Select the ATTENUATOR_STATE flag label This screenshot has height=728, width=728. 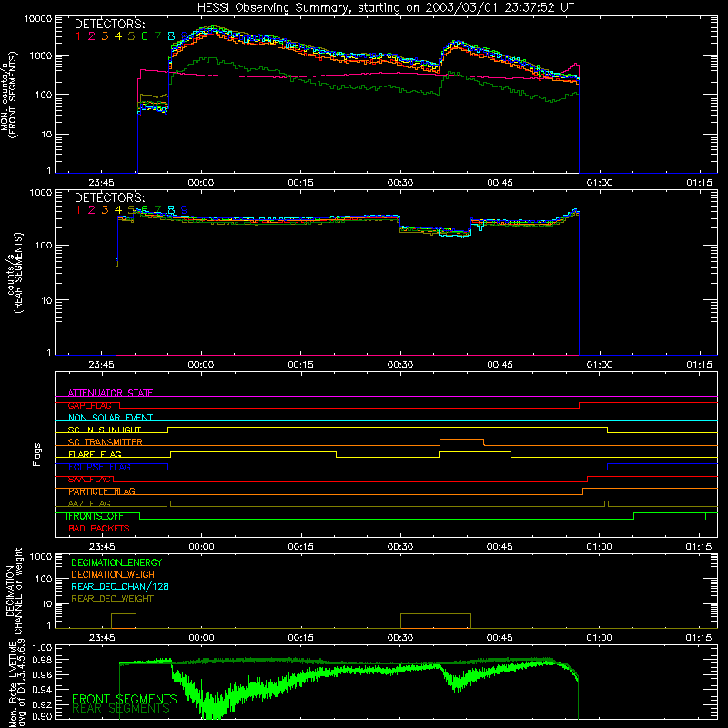tap(110, 393)
